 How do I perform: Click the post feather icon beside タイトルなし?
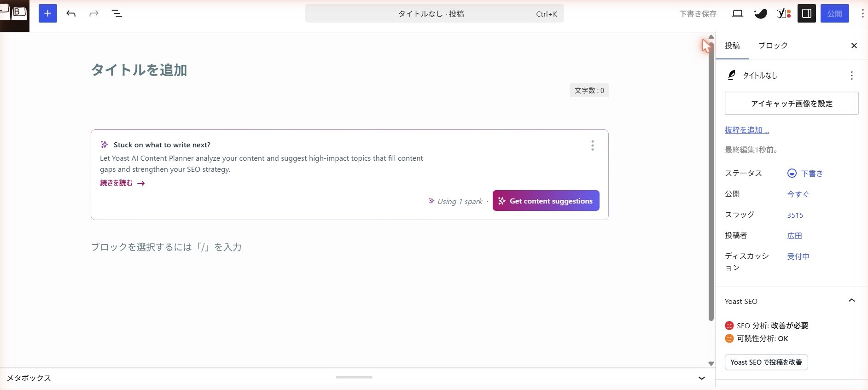click(x=731, y=75)
